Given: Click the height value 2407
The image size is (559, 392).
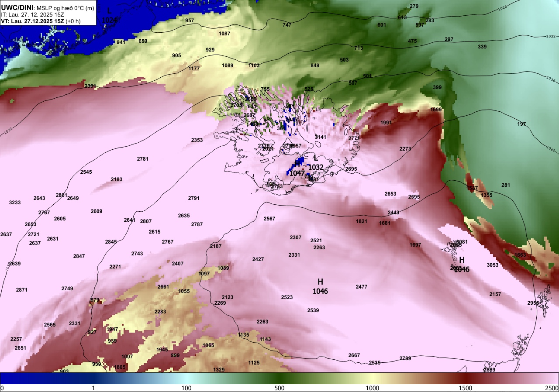Looking at the screenshot, I should 178,264.
